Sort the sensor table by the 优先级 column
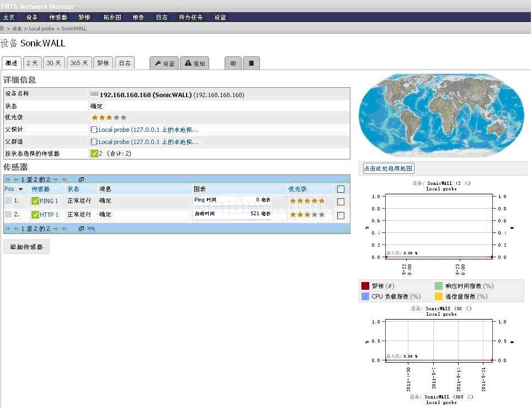 tap(297, 189)
